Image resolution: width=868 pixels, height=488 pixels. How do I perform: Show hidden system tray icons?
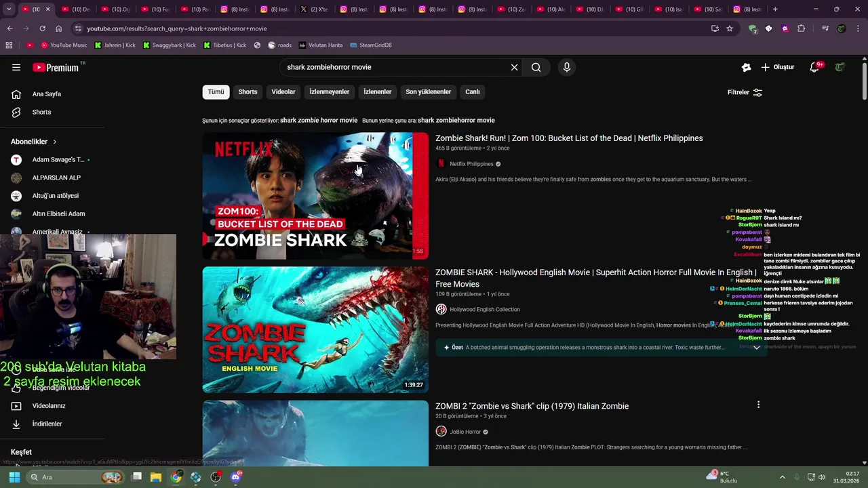782,477
